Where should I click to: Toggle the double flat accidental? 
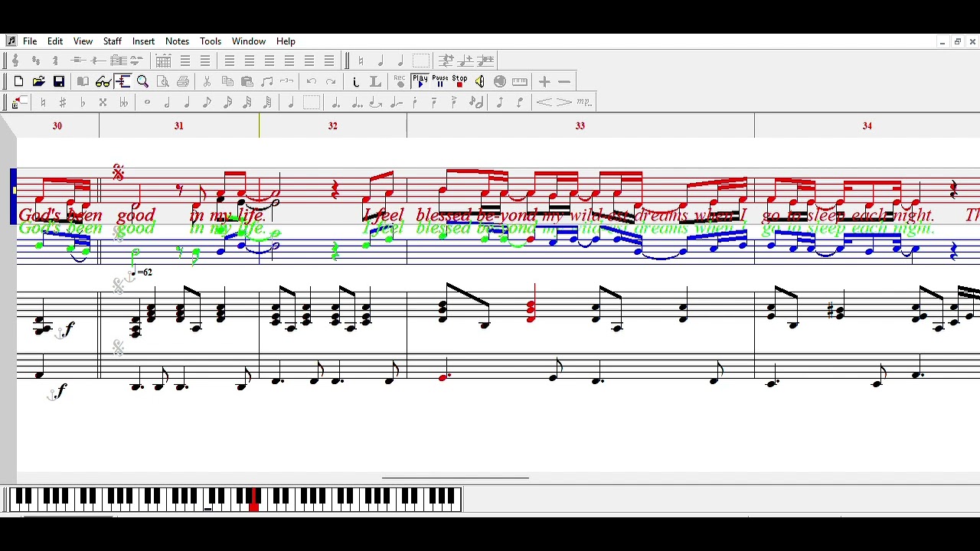coord(123,103)
